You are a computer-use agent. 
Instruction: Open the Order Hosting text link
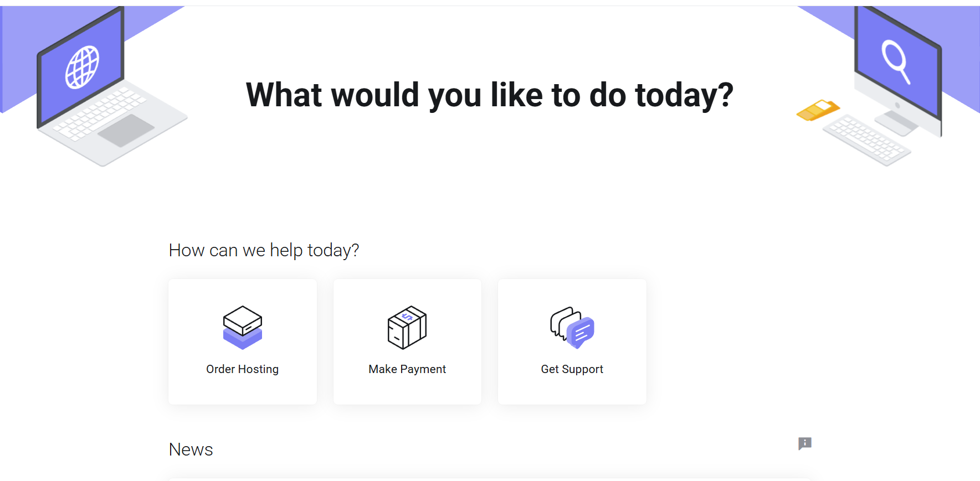pos(243,369)
